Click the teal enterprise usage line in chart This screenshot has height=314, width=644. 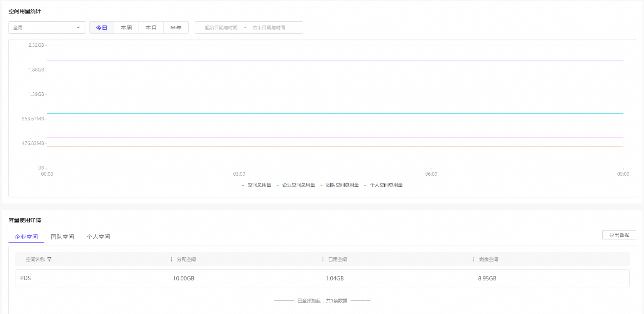click(x=335, y=113)
